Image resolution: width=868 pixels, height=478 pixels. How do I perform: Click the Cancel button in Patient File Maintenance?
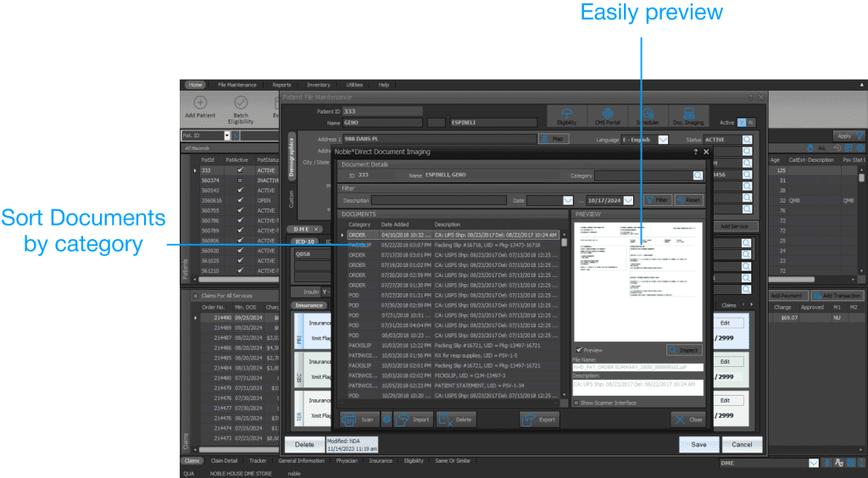click(742, 444)
